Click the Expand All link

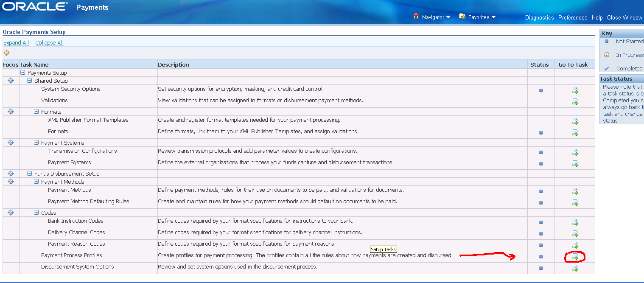(16, 42)
